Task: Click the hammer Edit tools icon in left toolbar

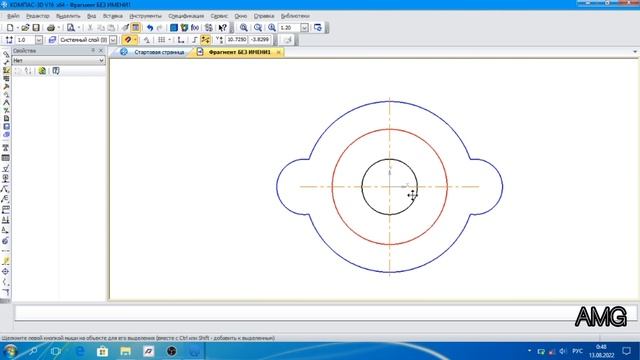Action: (x=6, y=87)
